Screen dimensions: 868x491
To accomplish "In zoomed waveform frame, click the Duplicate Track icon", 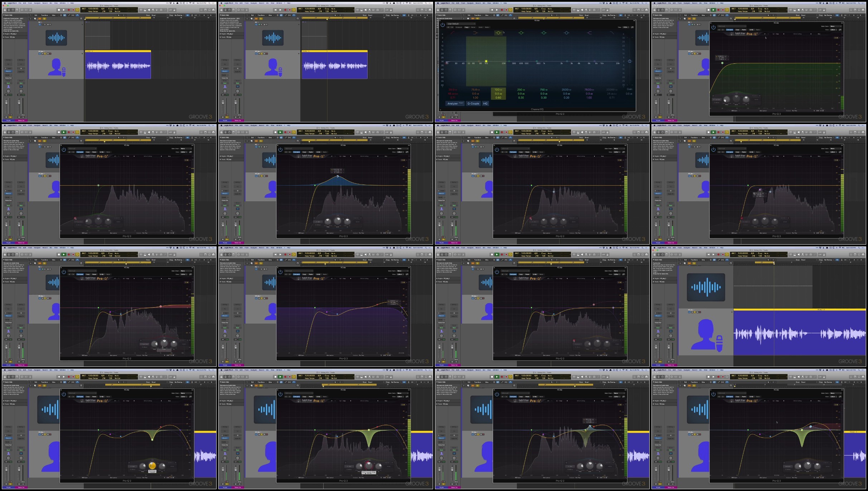I will tap(685, 263).
